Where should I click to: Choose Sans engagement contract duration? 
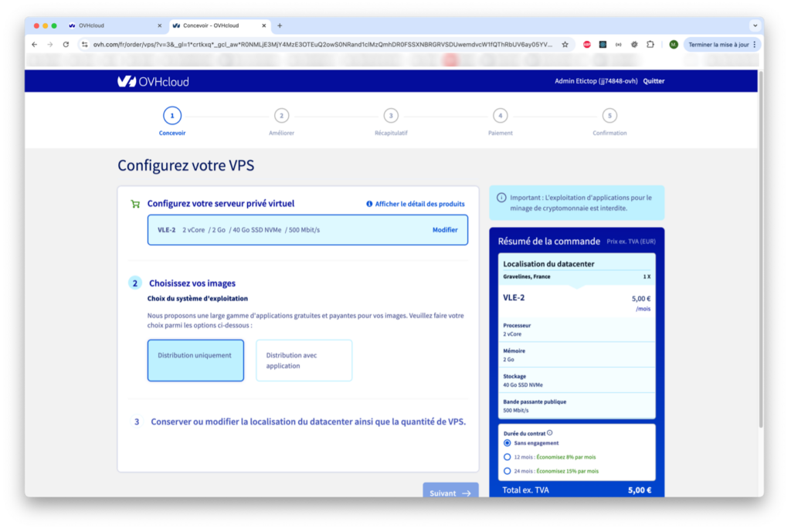pos(507,442)
